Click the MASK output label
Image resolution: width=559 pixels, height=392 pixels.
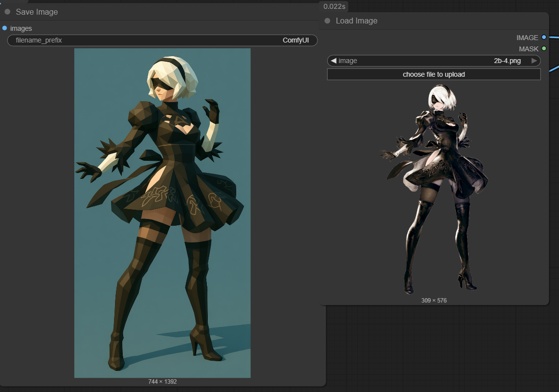[x=528, y=49]
